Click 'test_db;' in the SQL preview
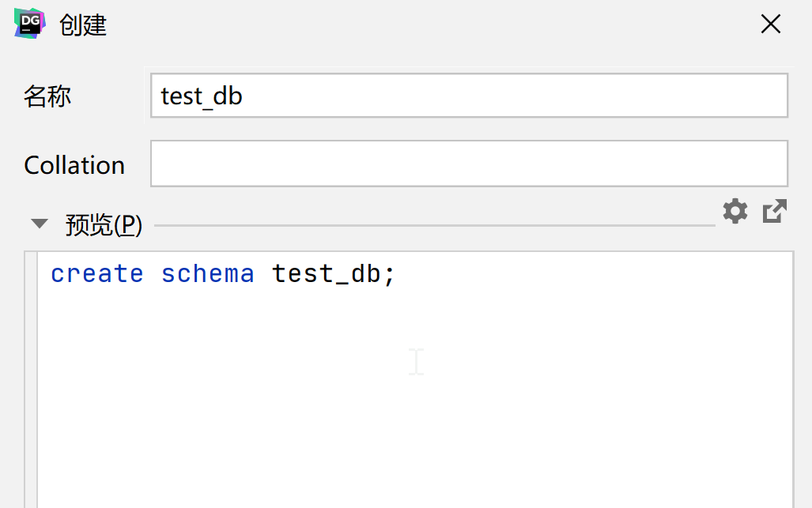Screen dimensions: 812x508 333,274
